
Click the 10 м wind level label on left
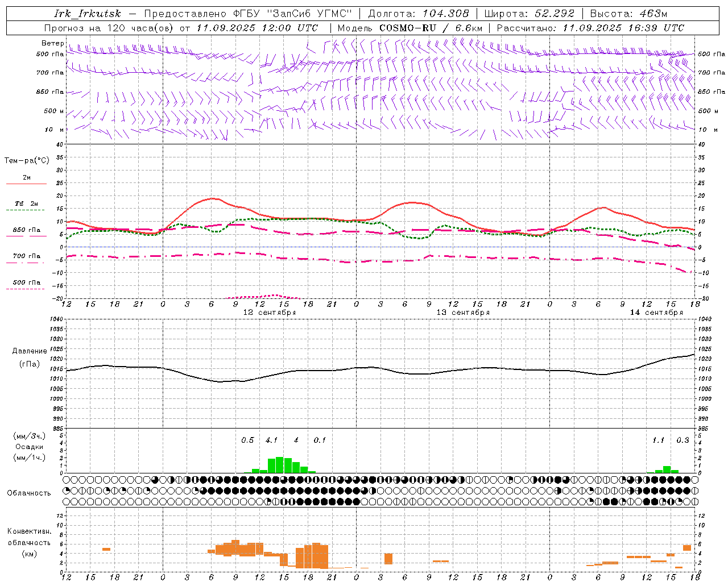click(55, 130)
